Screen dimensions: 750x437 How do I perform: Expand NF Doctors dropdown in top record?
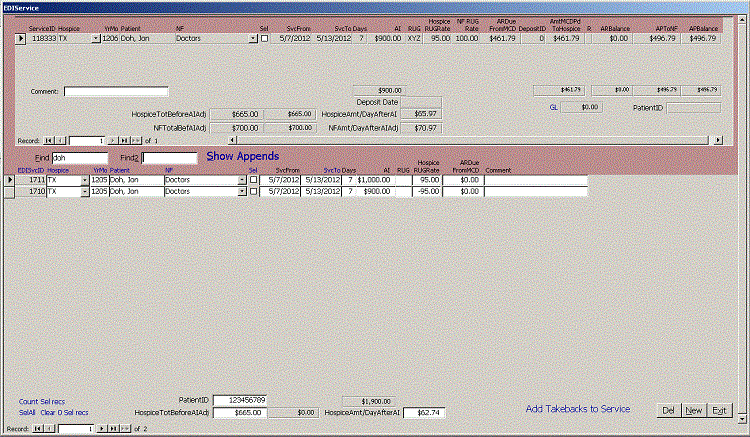[252, 38]
